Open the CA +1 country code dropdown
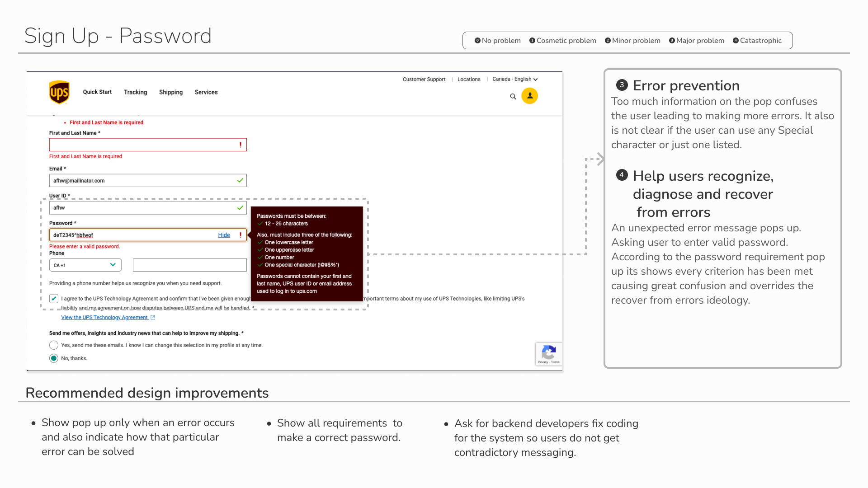 (85, 265)
